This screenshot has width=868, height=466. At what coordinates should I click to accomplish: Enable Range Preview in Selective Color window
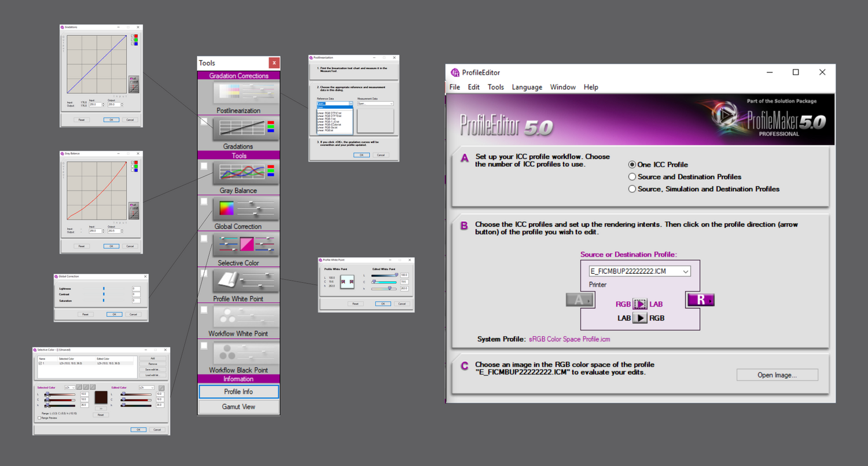[39, 418]
